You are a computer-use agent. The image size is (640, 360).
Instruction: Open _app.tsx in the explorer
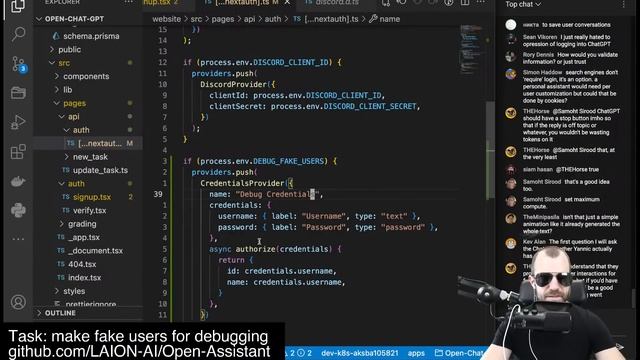(x=84, y=237)
